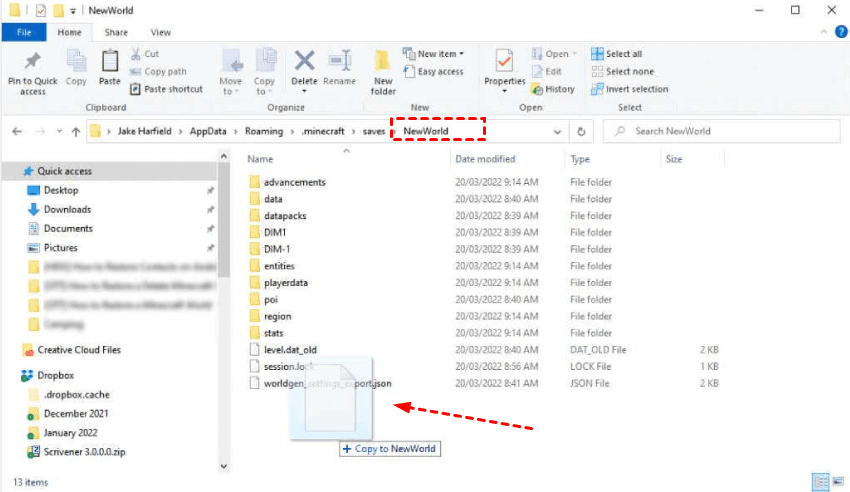850x492 pixels.
Task: Open the Move to button
Action: point(231,72)
